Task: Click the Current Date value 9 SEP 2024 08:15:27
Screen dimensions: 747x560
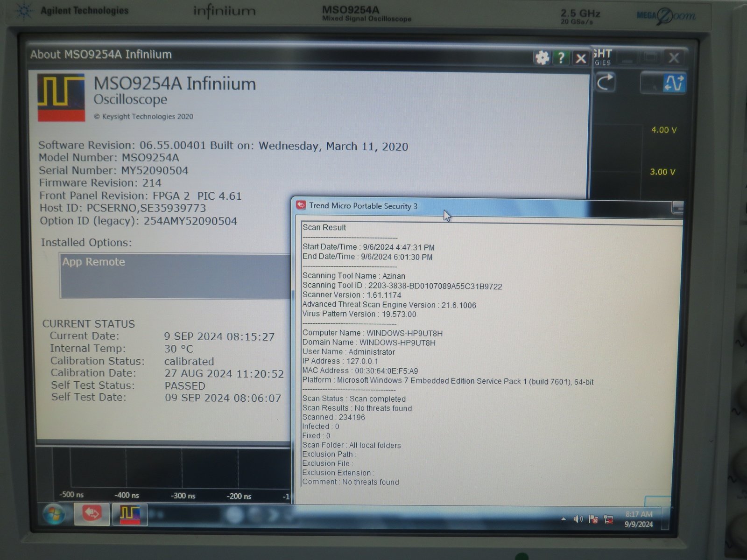Action: tap(219, 336)
